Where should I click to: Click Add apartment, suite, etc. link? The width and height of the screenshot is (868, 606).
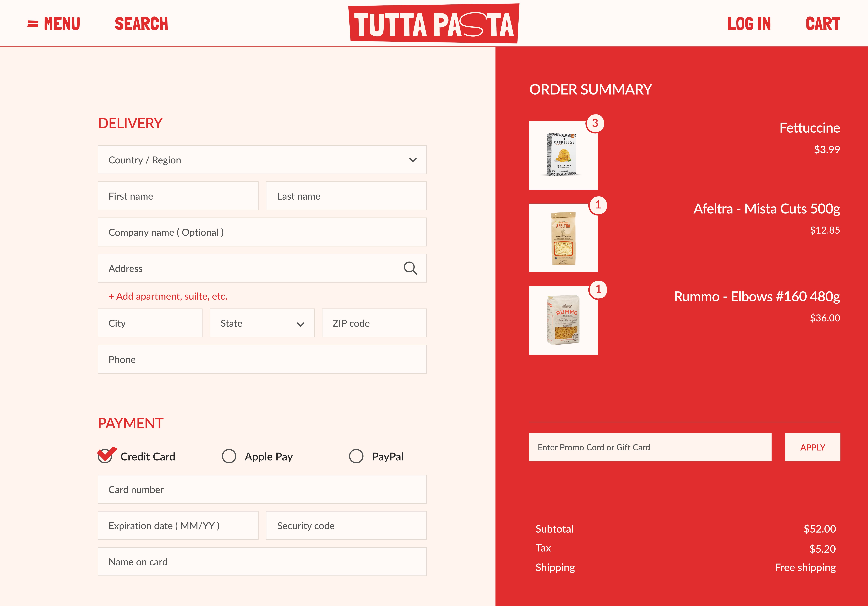[x=168, y=296]
